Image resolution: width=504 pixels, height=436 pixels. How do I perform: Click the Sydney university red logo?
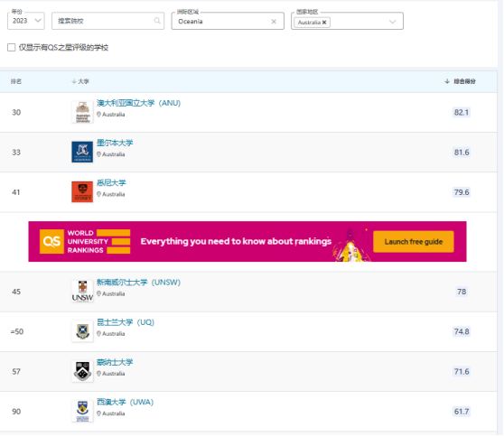point(82,191)
